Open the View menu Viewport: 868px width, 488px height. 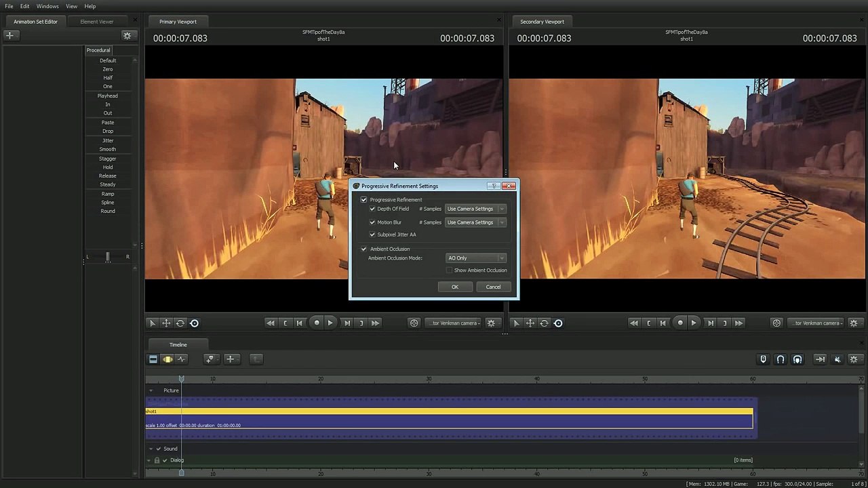71,6
